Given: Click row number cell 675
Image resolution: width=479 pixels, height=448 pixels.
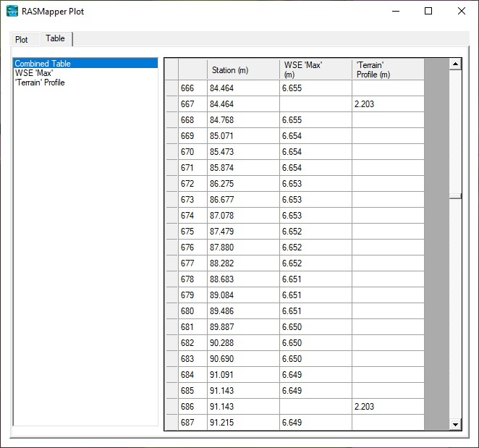Looking at the screenshot, I should click(192, 232).
